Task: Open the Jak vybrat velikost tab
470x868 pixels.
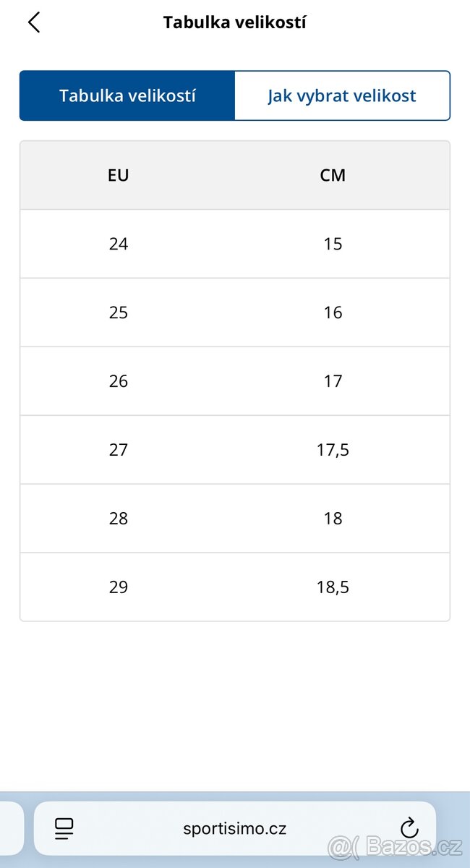Action: [x=342, y=95]
